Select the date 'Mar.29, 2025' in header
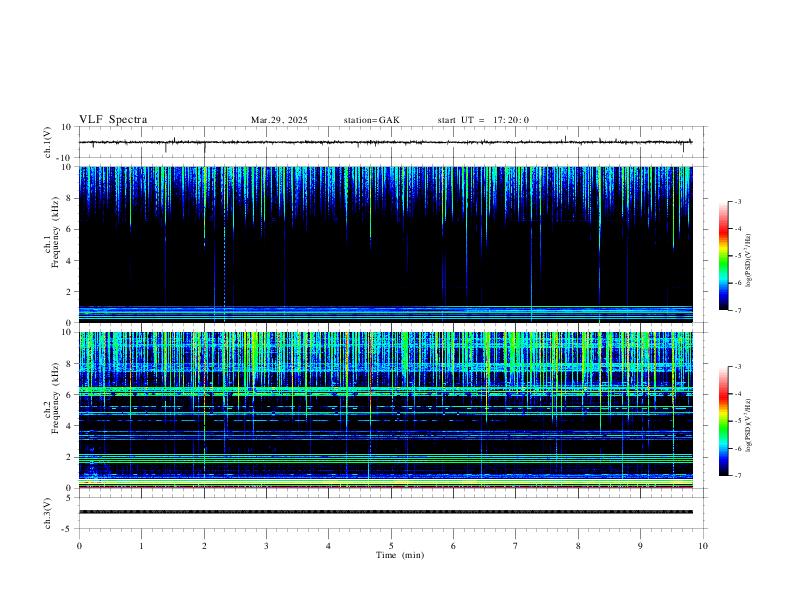Viewport: 792px width, 612px height. [279, 120]
